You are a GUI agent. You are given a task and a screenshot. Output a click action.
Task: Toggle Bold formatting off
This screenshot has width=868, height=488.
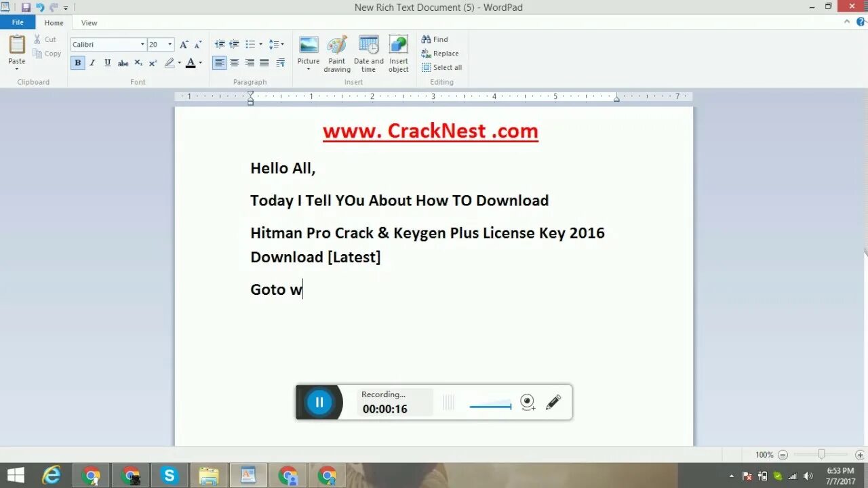(x=78, y=63)
